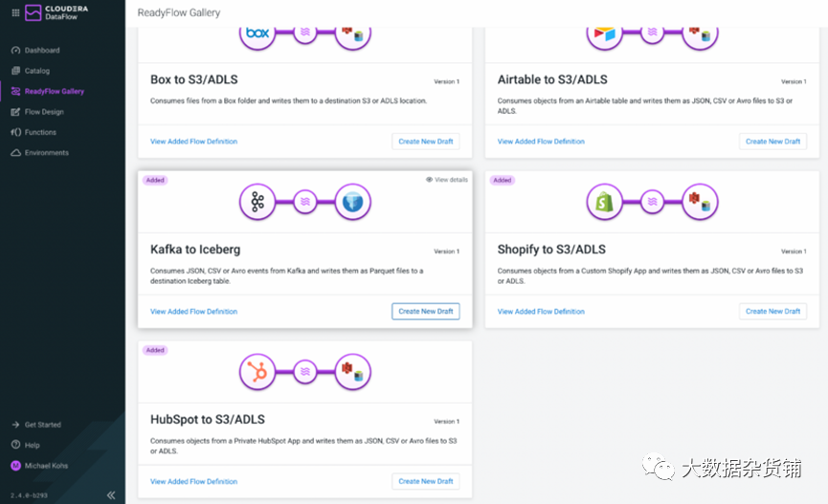View Added Flow Definition for Shopify
828x504 pixels.
point(541,312)
